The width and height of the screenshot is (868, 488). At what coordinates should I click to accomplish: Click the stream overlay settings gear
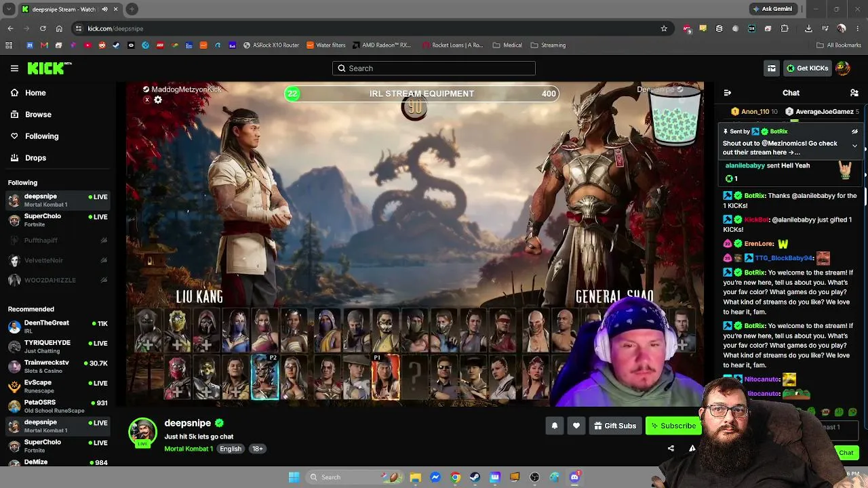pos(158,100)
